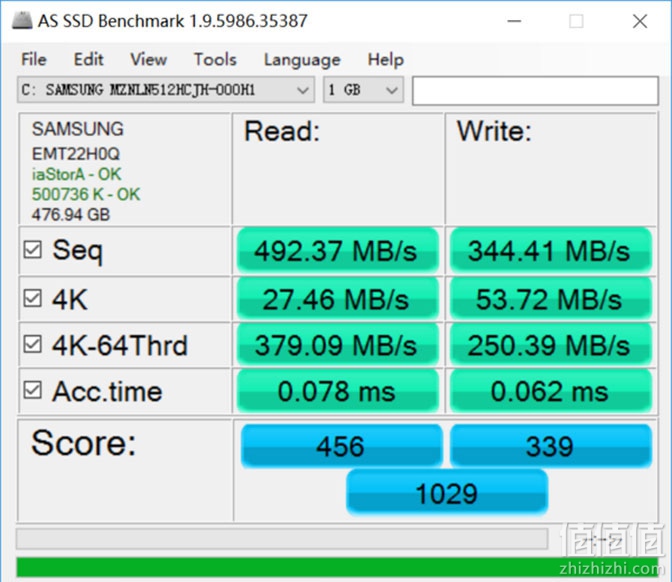The width and height of the screenshot is (672, 582).
Task: Click the gray progress bar
Action: click(282, 539)
